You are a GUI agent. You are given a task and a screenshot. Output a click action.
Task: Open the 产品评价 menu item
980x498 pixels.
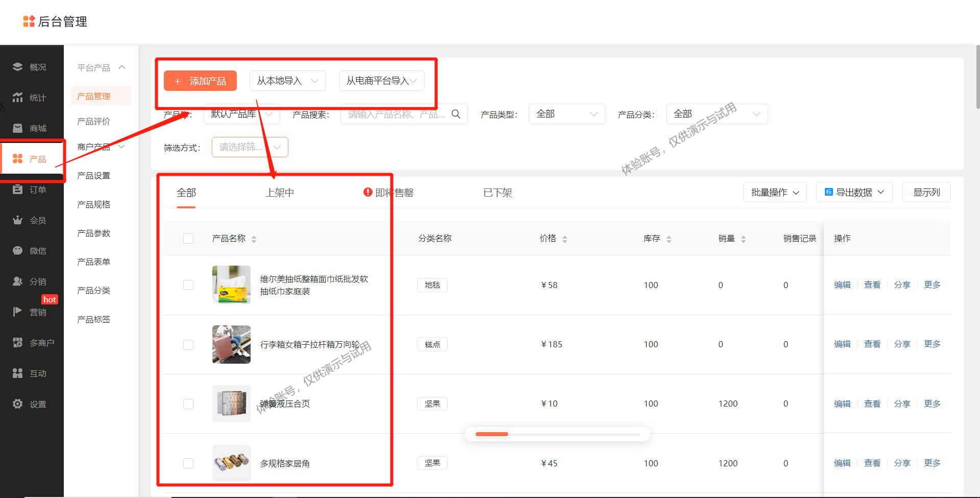(x=93, y=121)
